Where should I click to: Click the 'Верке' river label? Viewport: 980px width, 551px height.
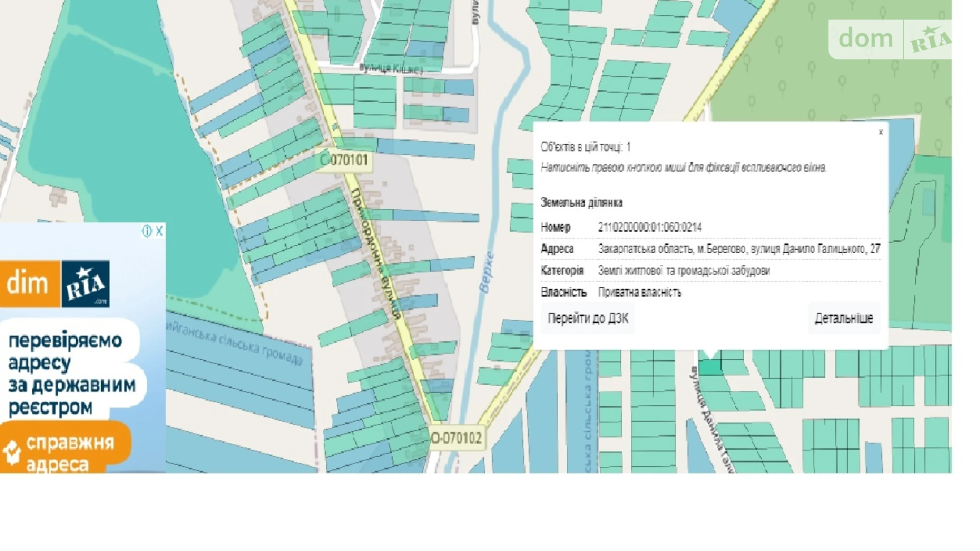point(486,272)
